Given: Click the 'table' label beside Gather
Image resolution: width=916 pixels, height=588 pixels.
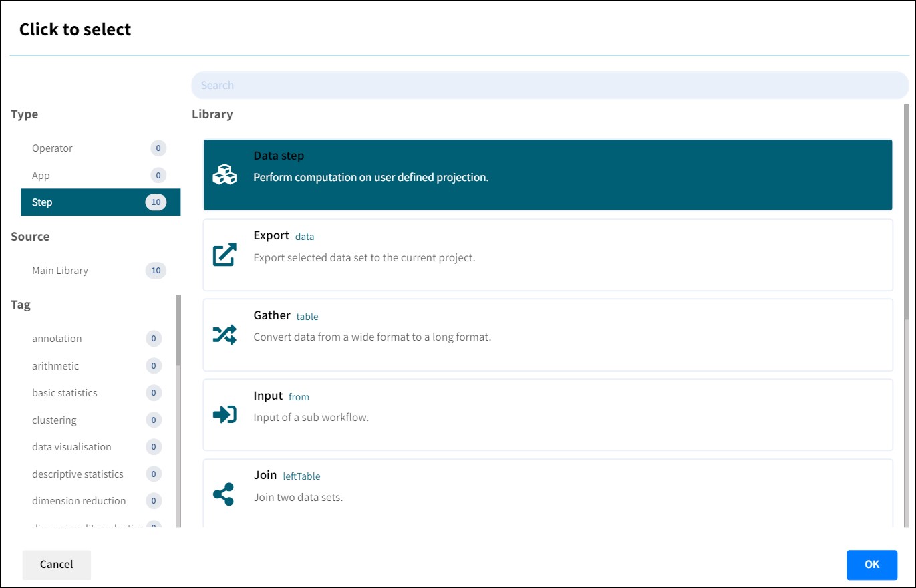Looking at the screenshot, I should coord(307,317).
